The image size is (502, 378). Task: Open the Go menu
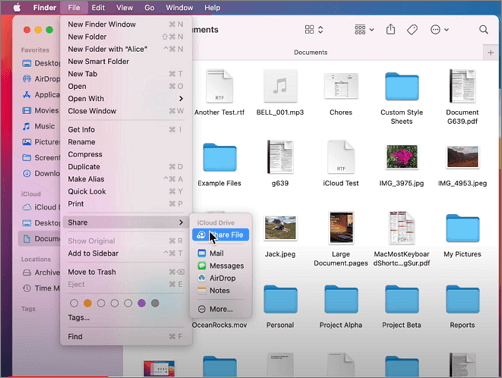tap(149, 7)
